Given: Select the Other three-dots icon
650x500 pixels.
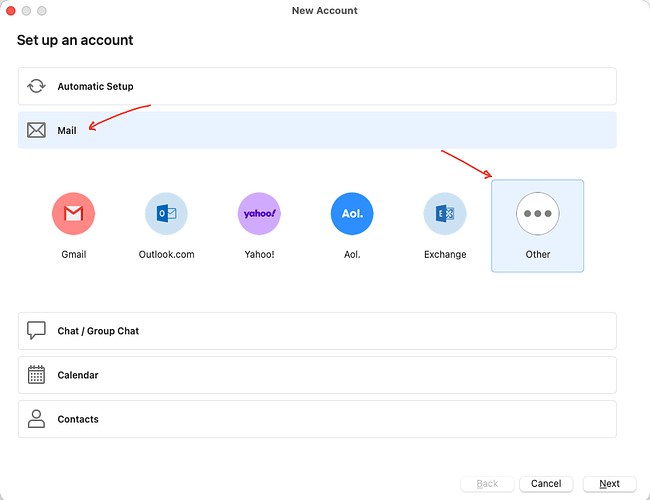Looking at the screenshot, I should [538, 214].
